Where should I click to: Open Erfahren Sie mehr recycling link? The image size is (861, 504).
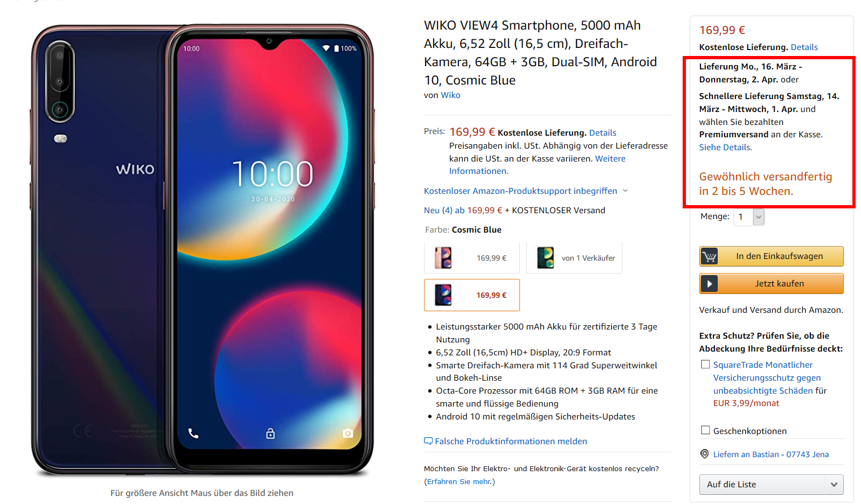click(x=459, y=482)
